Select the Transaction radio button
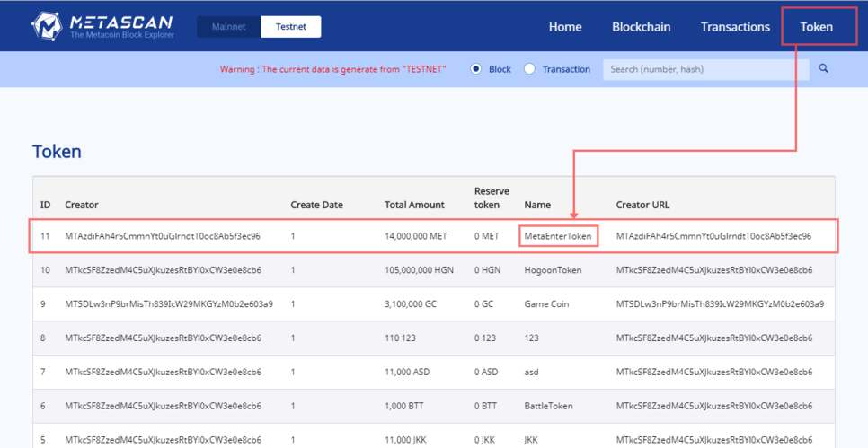Screen dimensions: 868x448 [x=529, y=69]
